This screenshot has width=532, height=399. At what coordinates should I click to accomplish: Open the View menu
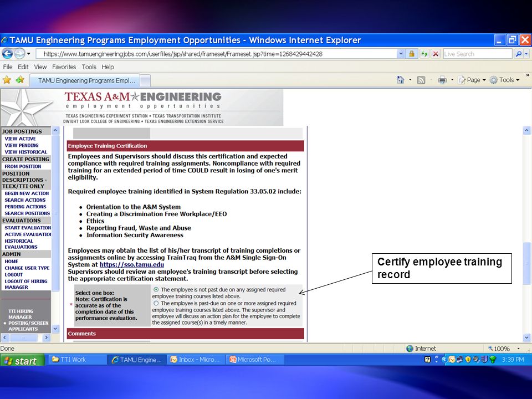[40, 67]
